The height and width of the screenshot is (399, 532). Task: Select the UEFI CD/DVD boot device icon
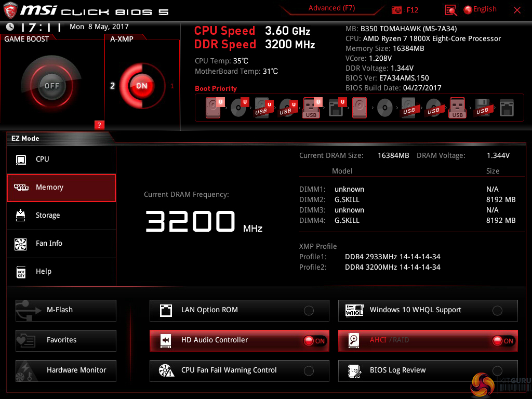pos(240,108)
